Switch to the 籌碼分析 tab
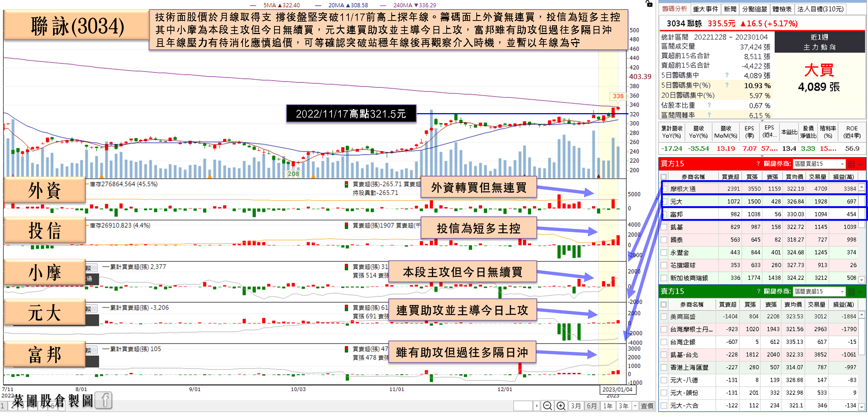 [675, 9]
